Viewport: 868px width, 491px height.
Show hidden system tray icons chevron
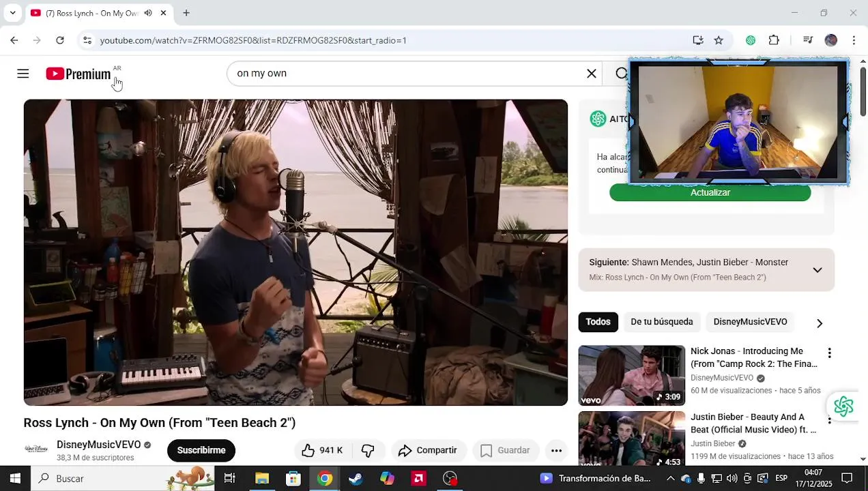click(x=671, y=478)
